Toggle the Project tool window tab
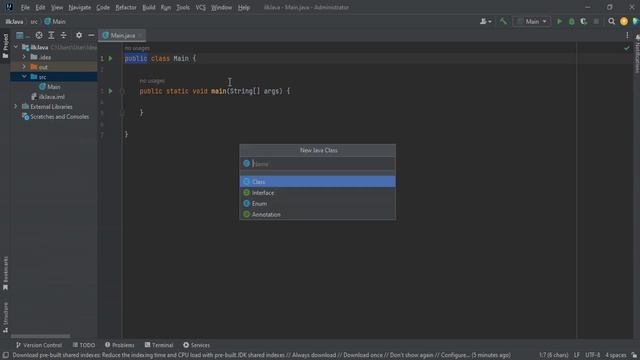This screenshot has height=360, width=640. pyautogui.click(x=5, y=46)
